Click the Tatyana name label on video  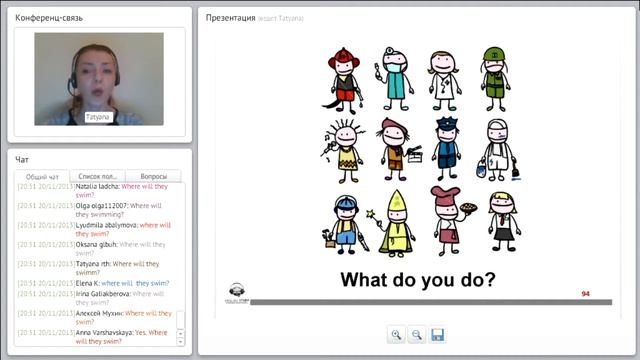[98, 117]
